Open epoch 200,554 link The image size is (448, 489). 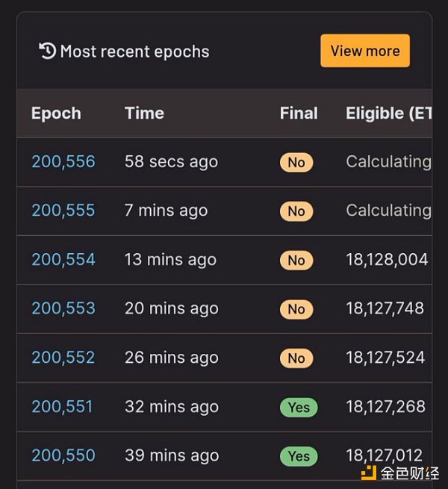coord(63,260)
